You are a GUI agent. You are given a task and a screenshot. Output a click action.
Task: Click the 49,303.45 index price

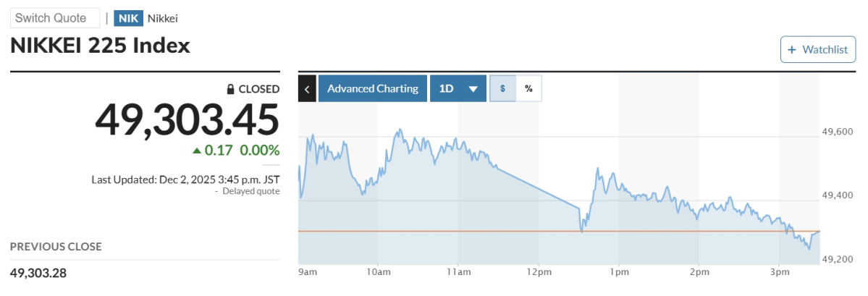187,119
